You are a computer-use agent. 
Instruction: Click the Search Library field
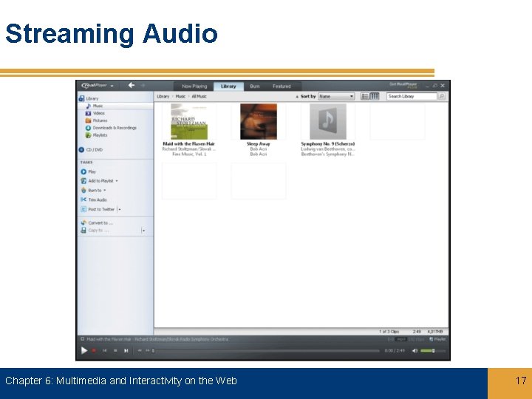[412, 96]
